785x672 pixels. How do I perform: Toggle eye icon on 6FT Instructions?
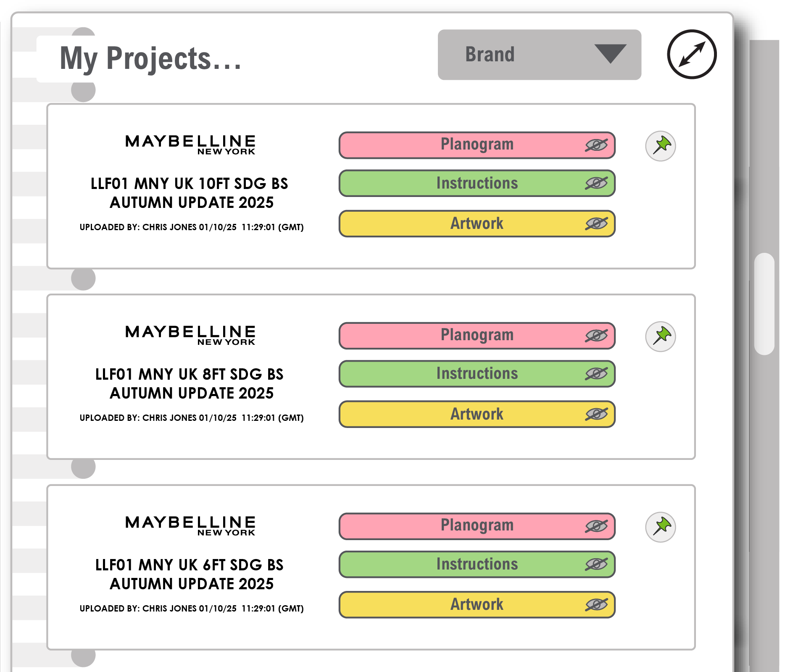pyautogui.click(x=596, y=564)
